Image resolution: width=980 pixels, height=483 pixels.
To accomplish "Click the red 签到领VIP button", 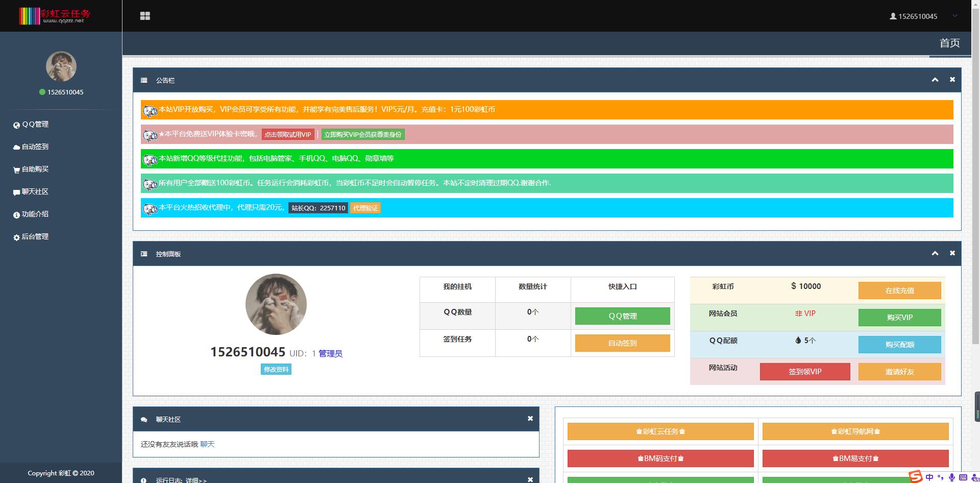I will (804, 372).
